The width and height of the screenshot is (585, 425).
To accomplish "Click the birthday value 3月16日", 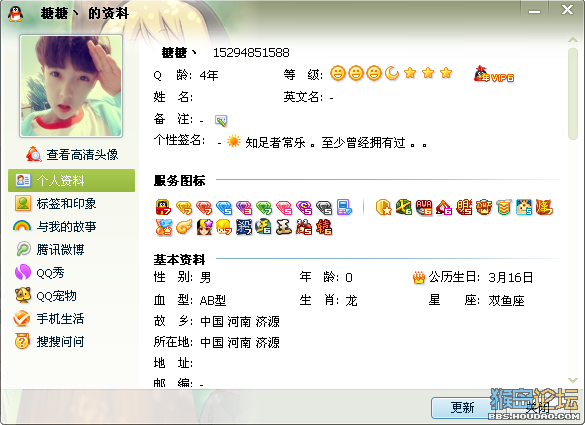I will coord(510,277).
